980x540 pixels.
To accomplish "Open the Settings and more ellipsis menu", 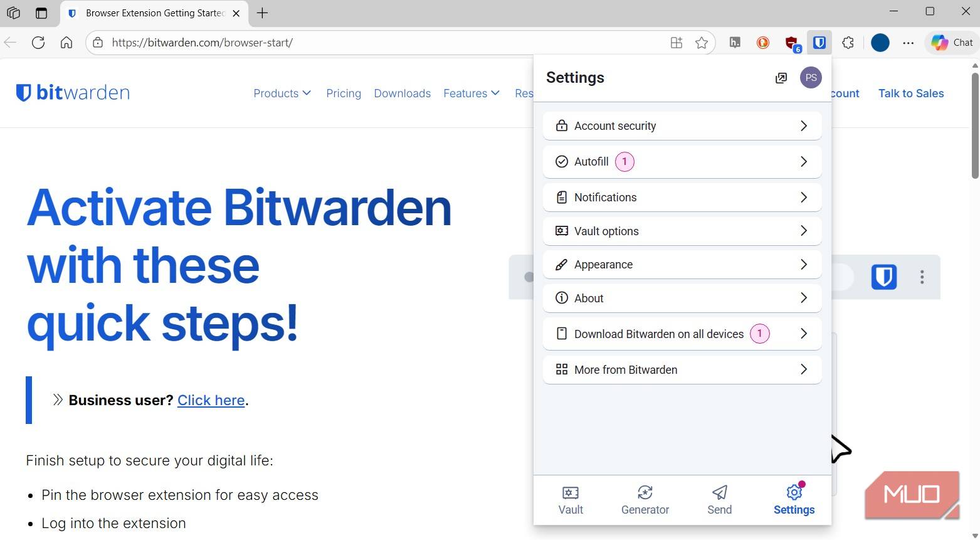I will [909, 43].
